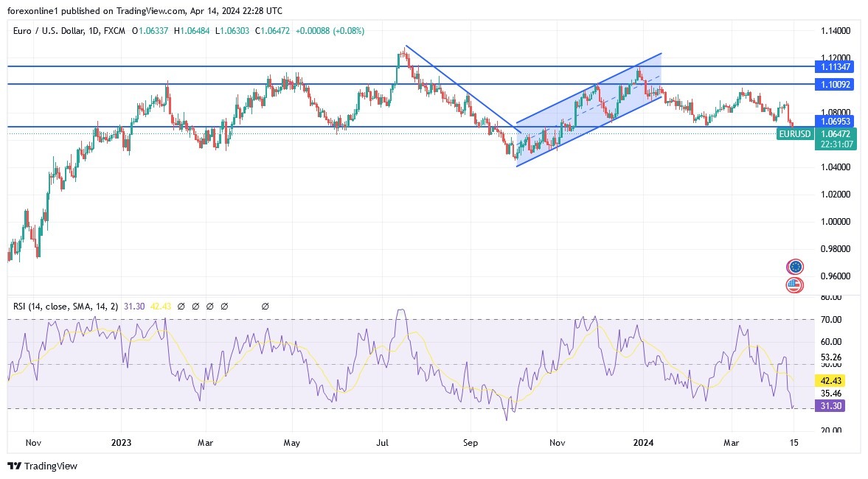Toggle the last hidden value in RSI status line
Viewport: 868px width, 479px height.
coord(264,306)
